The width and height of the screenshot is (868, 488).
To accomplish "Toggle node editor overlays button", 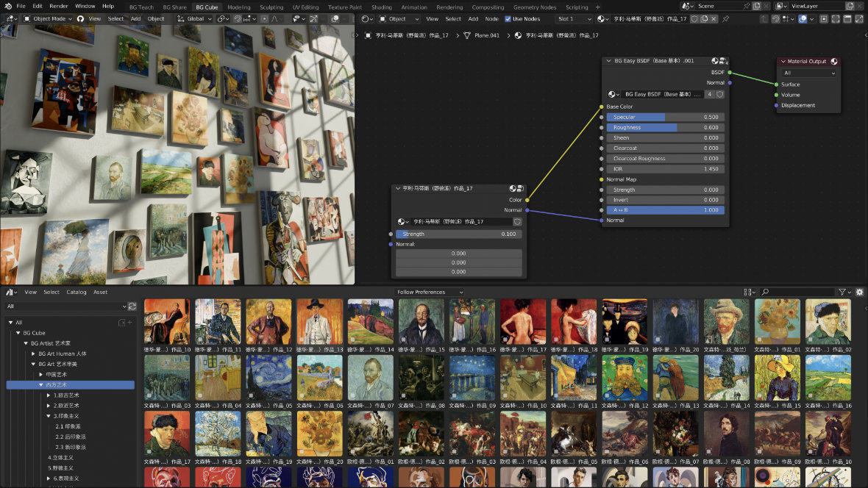I will 803,19.
